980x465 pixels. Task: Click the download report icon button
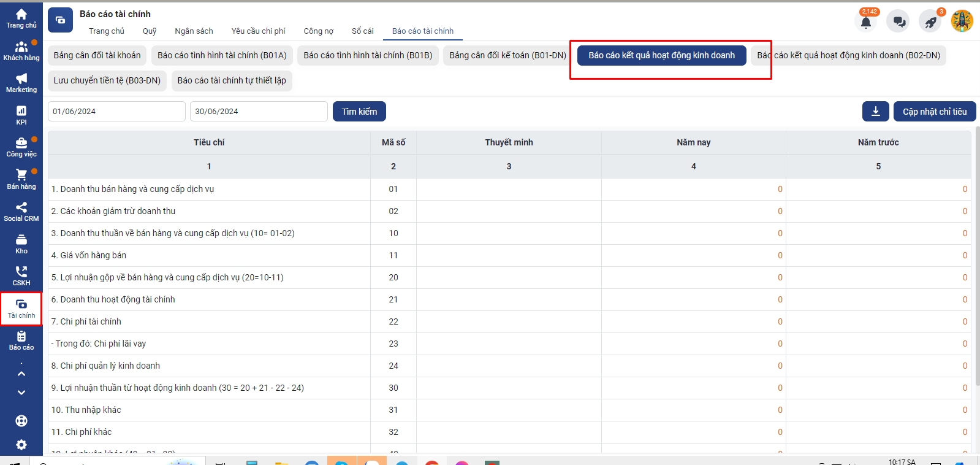click(x=875, y=112)
